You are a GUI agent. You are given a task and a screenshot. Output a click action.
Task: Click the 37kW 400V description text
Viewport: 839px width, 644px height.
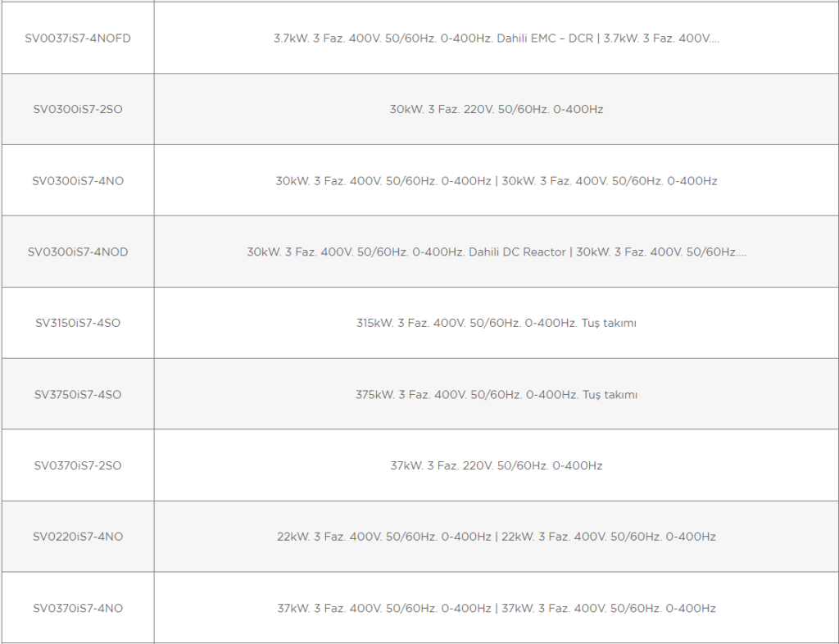point(496,608)
